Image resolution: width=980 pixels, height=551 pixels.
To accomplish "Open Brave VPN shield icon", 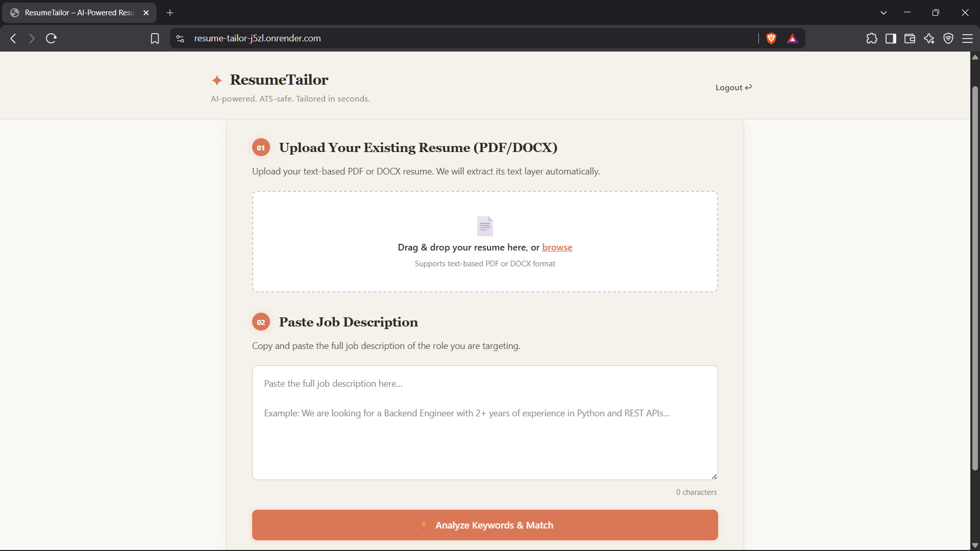I will coord(948,38).
